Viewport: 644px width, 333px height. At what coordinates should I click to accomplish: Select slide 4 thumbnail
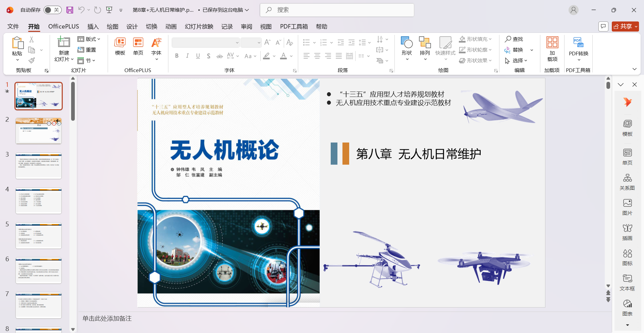pyautogui.click(x=39, y=201)
